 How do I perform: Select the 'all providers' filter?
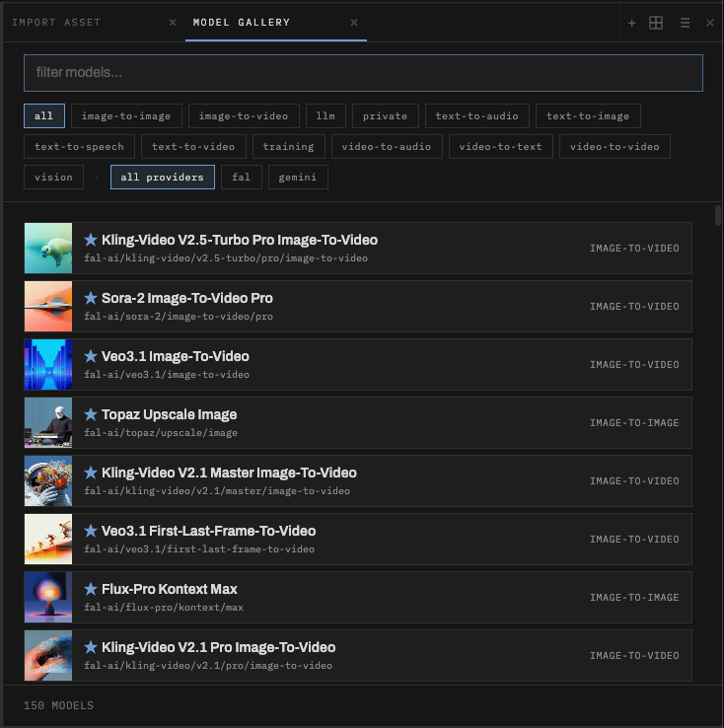[x=163, y=178]
